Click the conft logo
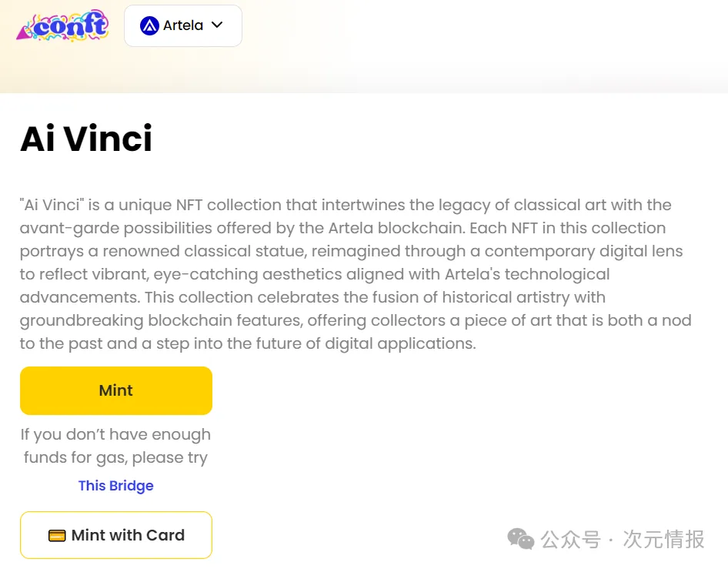 tap(62, 26)
